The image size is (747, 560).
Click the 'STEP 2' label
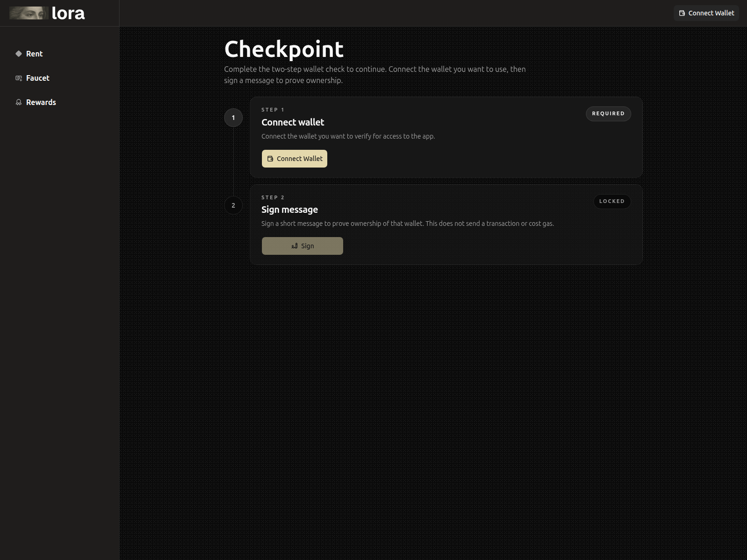click(x=273, y=197)
